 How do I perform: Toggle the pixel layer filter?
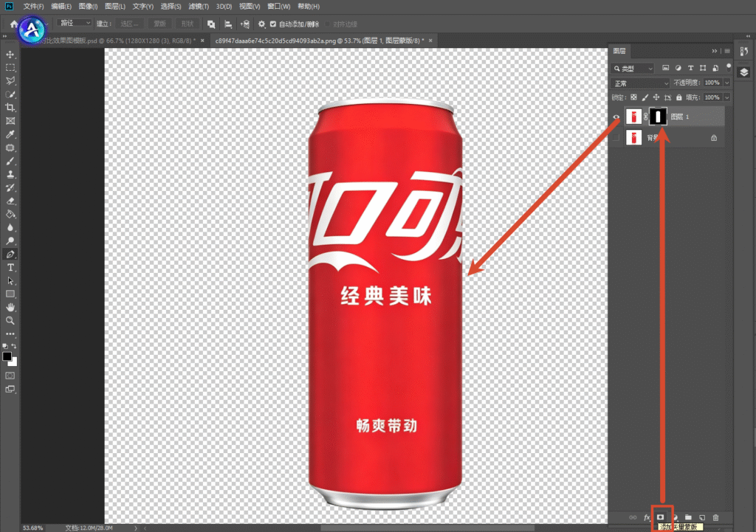665,68
